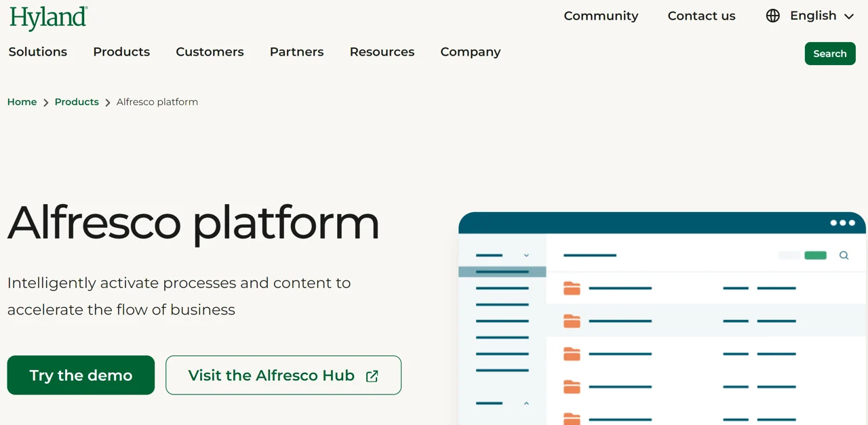Screen dimensions: 868x425
Task: Open the Solutions menu
Action: (x=38, y=52)
